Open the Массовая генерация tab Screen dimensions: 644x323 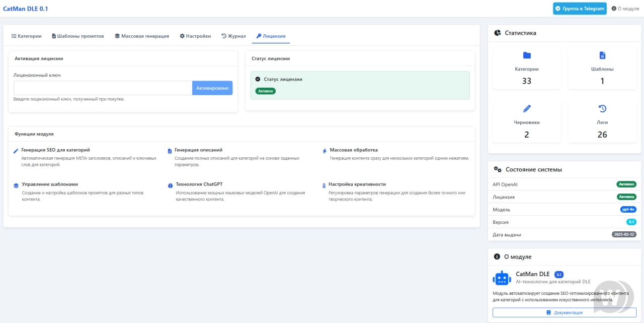pyautogui.click(x=142, y=36)
